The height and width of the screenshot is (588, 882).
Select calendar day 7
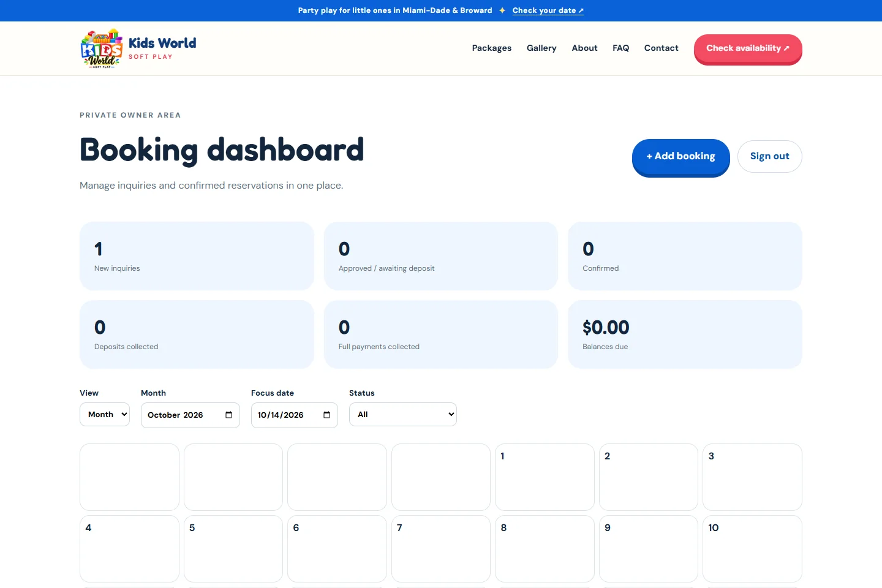pos(441,549)
